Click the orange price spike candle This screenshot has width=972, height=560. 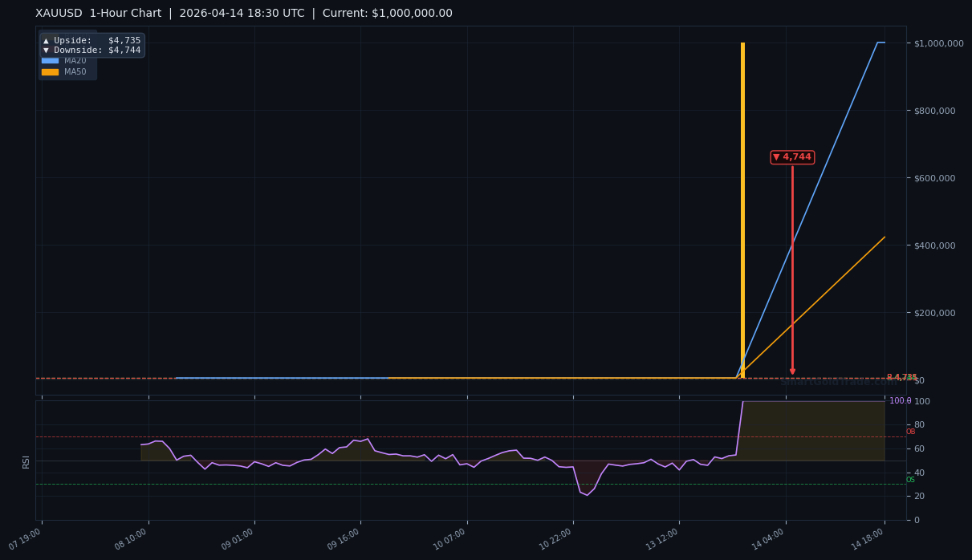[x=742, y=209]
